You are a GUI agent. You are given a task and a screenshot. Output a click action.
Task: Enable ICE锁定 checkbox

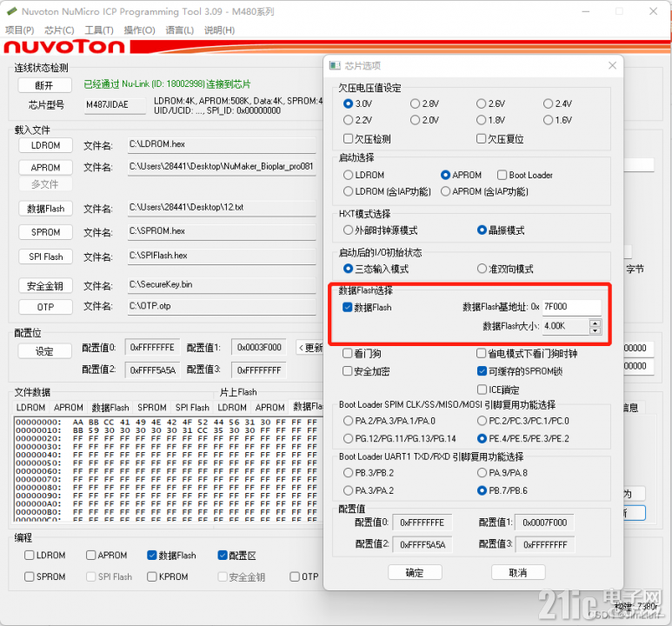tap(498, 390)
